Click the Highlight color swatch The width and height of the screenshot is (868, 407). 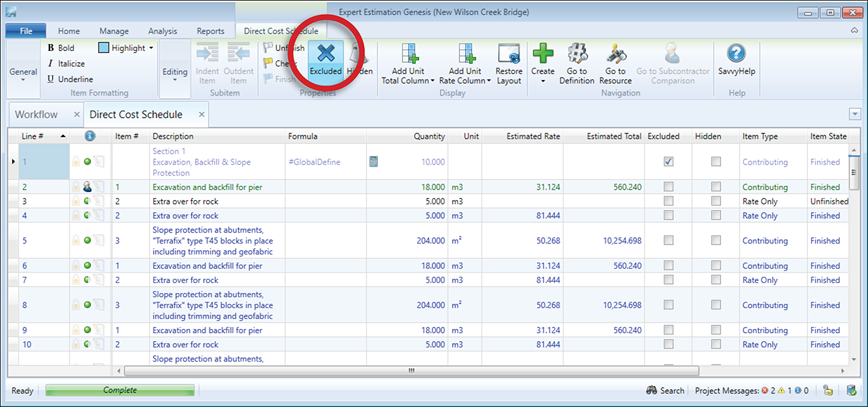(104, 48)
